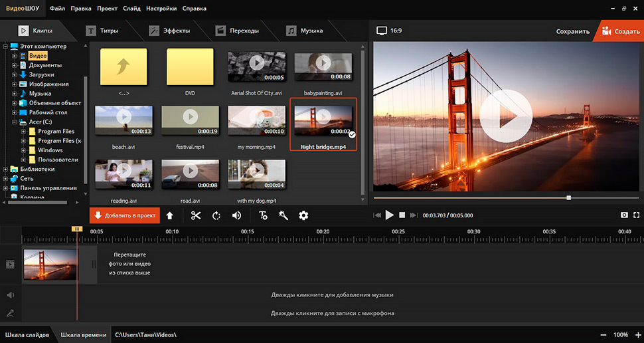Expand the Библиотеки tree node
Viewport: 644px width, 343px height.
[6, 170]
